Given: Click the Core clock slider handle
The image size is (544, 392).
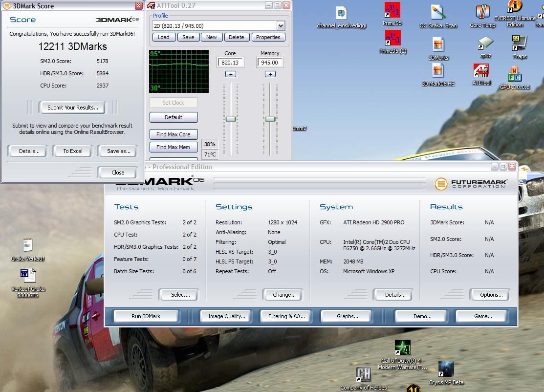Looking at the screenshot, I should 231,119.
